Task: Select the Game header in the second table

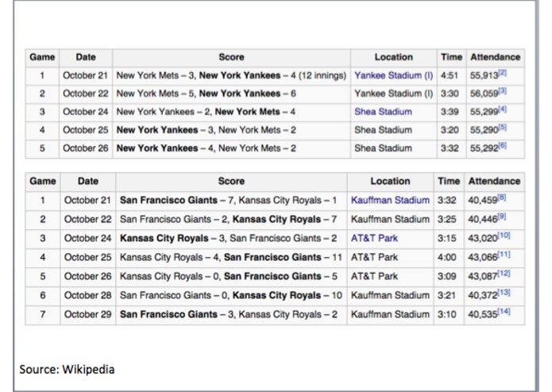Action: pyautogui.click(x=43, y=182)
